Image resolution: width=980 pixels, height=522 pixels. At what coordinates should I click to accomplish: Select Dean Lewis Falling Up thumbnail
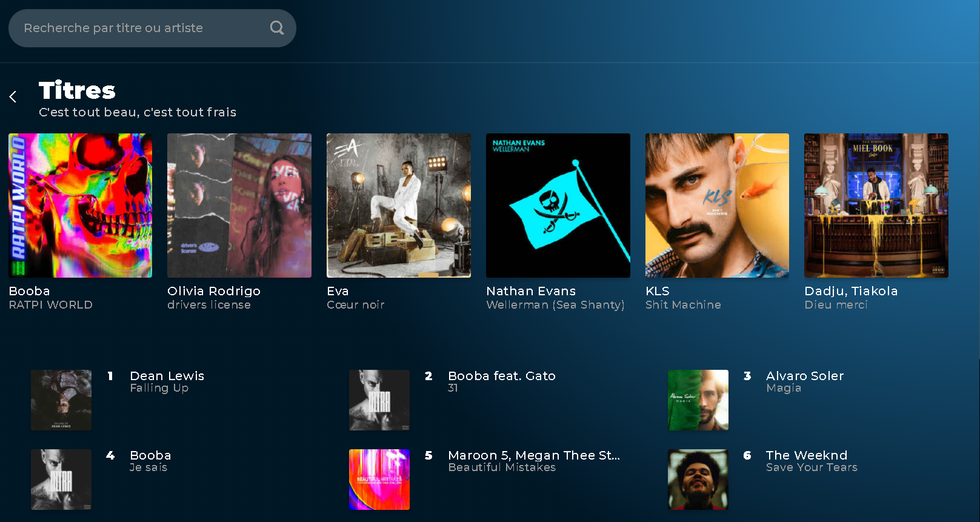(x=61, y=400)
